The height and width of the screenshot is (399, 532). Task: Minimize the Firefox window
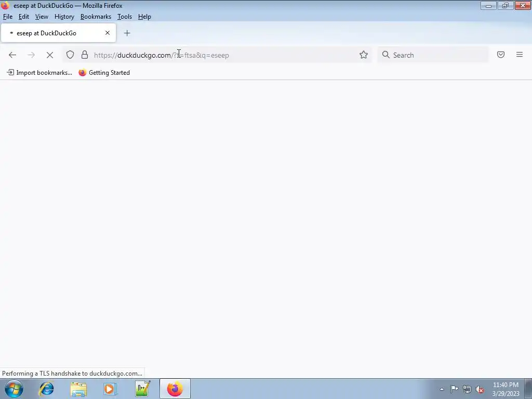tap(488, 5)
